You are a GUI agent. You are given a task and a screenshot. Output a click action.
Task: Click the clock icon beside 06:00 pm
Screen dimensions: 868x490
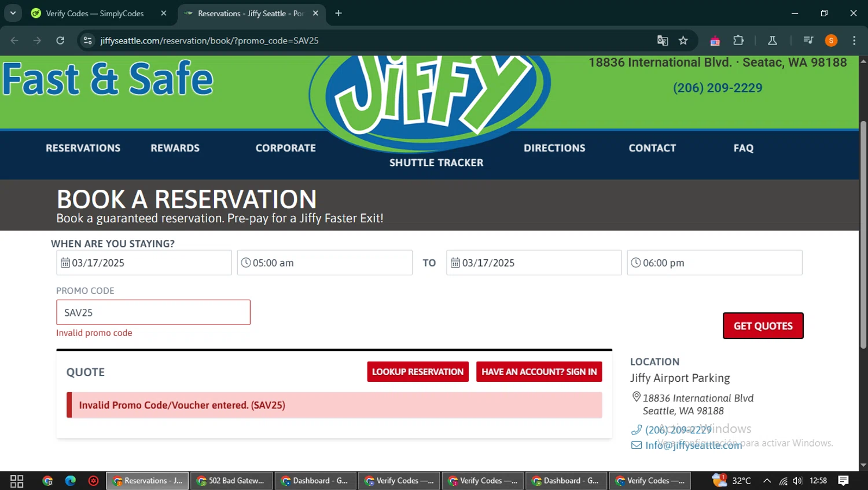(x=636, y=263)
